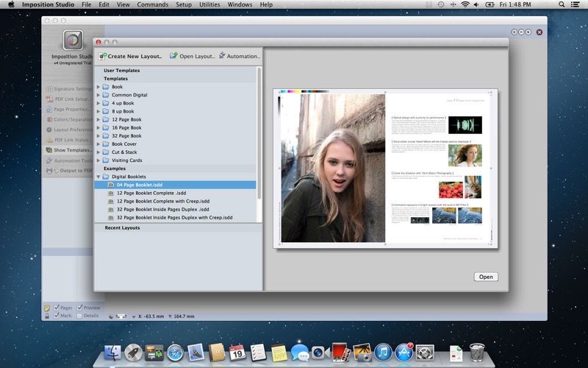
Task: Open the Utilities menu
Action: [209, 4]
